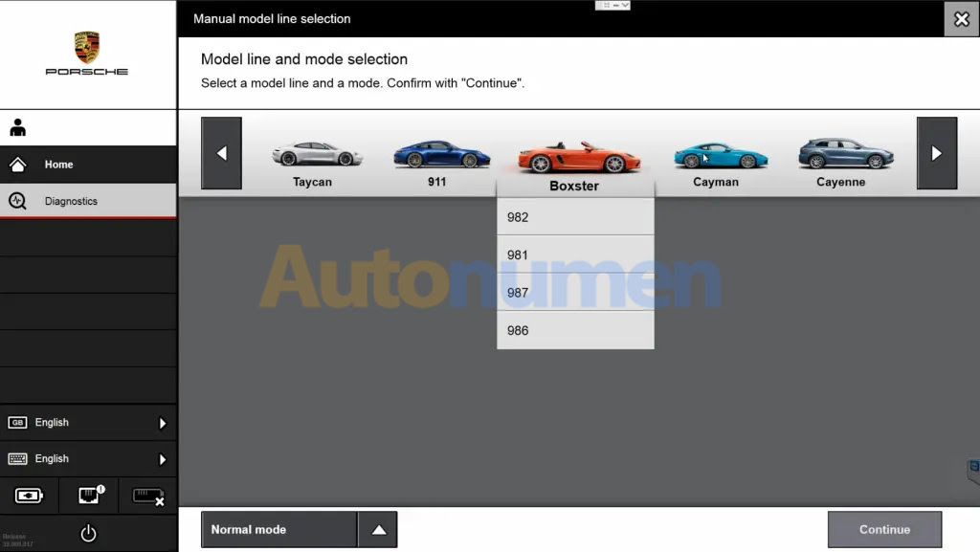The image size is (980, 552).
Task: Select the Cayenne model line
Action: [x=843, y=164]
